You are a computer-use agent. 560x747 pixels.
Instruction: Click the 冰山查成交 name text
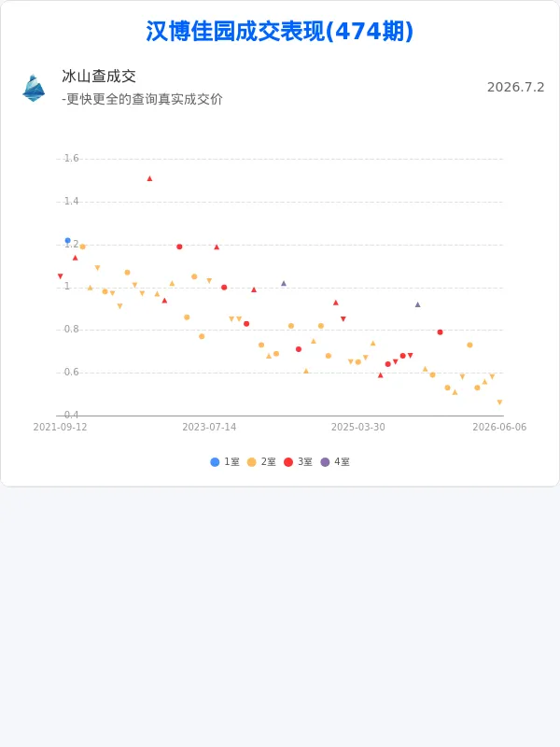click(x=99, y=77)
